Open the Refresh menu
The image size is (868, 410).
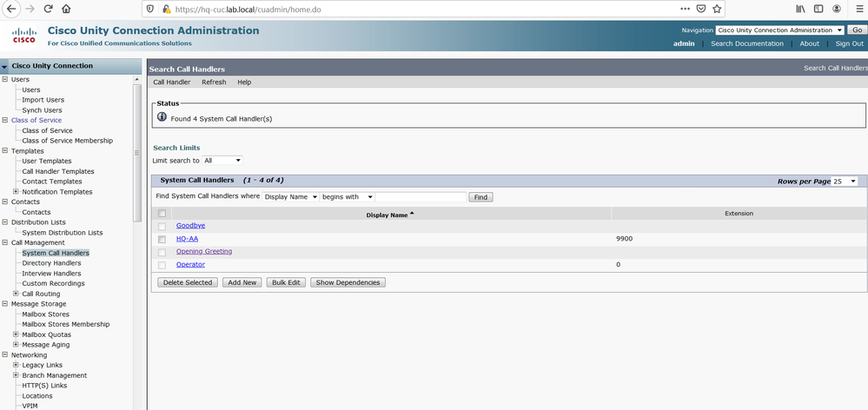click(214, 82)
